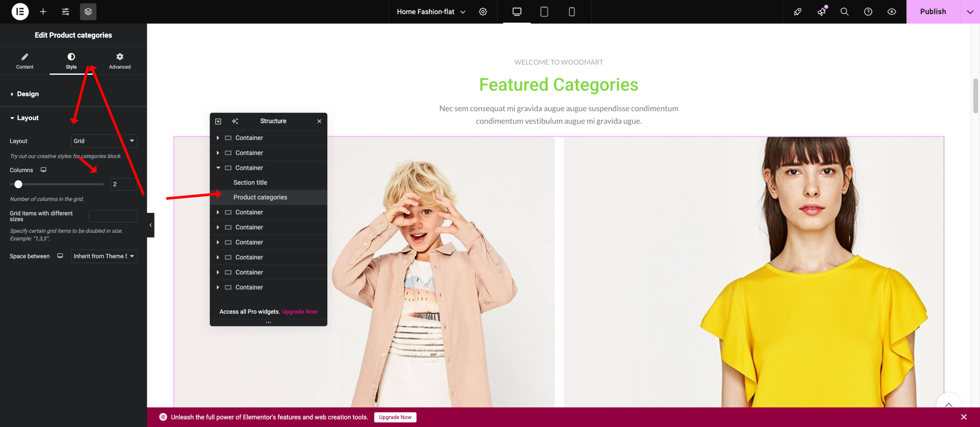Switch to the Content tab
Image resolution: width=980 pixels, height=427 pixels.
(25, 61)
